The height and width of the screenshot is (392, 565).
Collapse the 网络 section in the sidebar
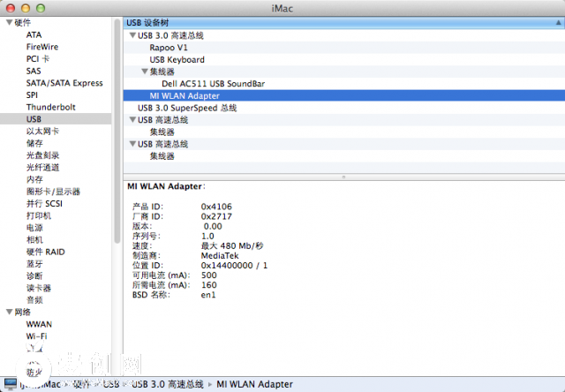click(x=8, y=312)
